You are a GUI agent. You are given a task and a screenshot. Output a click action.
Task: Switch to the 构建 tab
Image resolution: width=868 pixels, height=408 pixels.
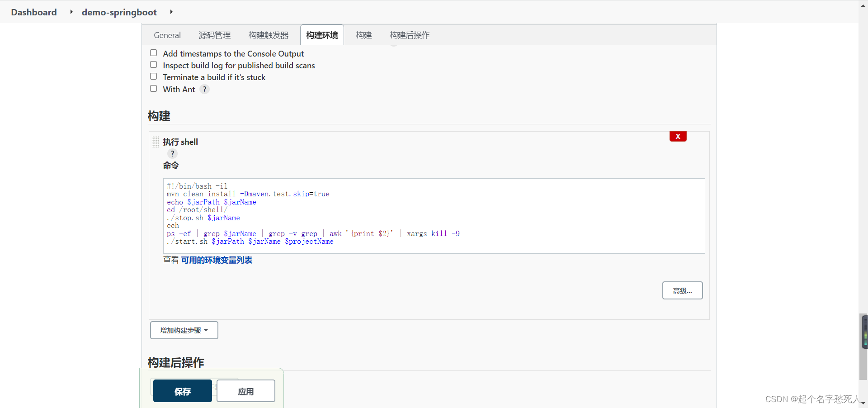tap(364, 35)
